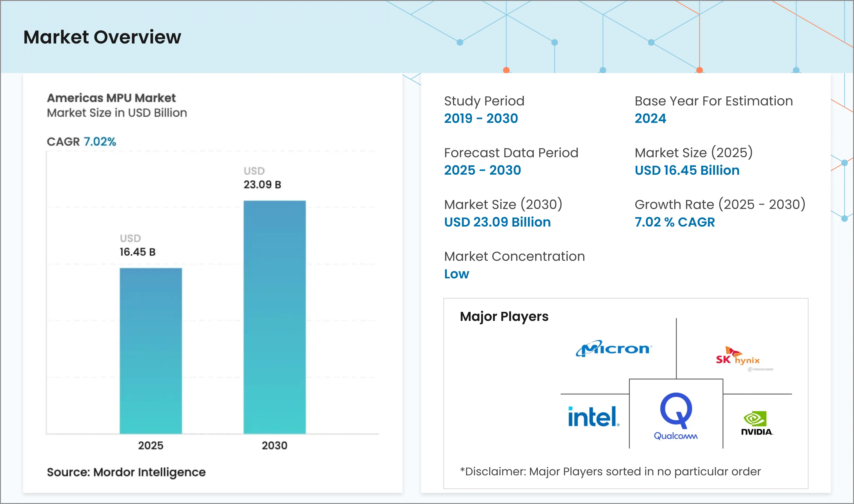854x504 pixels.
Task: Select the Major Players panel title
Action: pyautogui.click(x=504, y=316)
